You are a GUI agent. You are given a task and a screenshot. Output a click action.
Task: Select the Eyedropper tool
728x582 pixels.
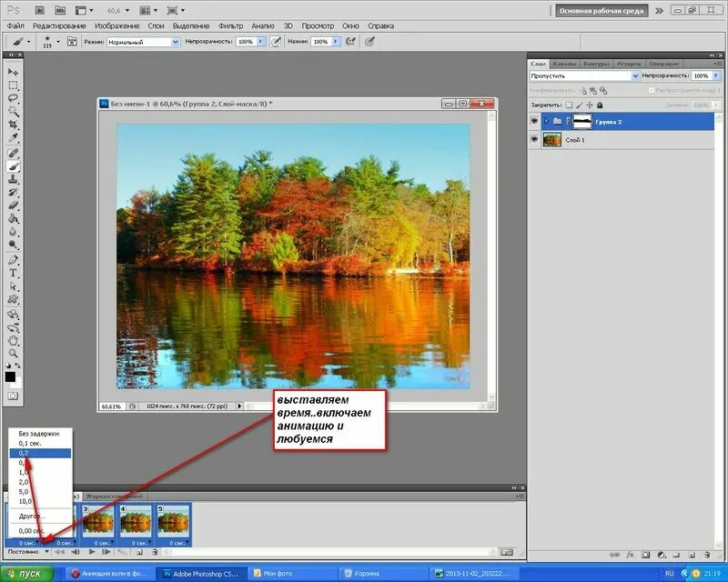click(13, 138)
